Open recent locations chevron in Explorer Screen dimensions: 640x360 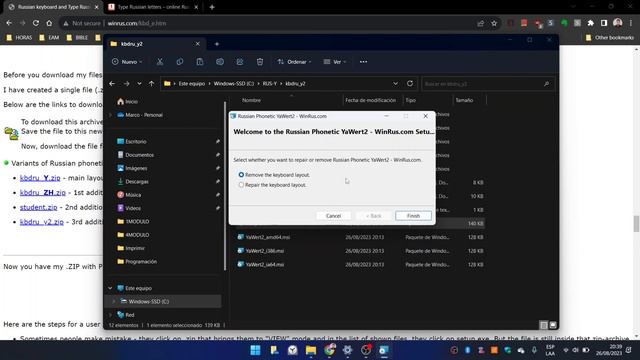(139, 83)
